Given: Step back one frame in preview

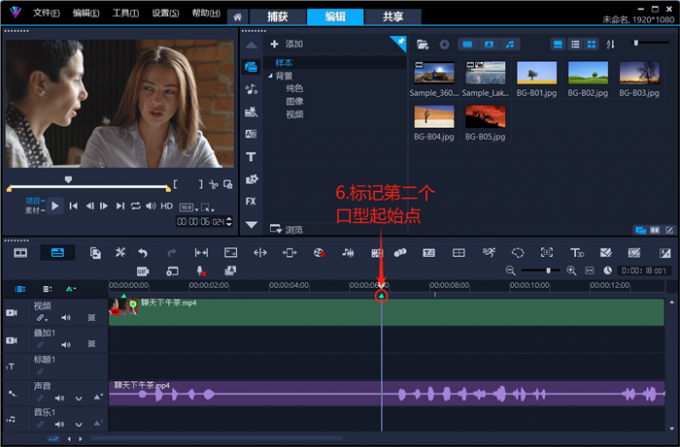Looking at the screenshot, I should pyautogui.click(x=90, y=206).
